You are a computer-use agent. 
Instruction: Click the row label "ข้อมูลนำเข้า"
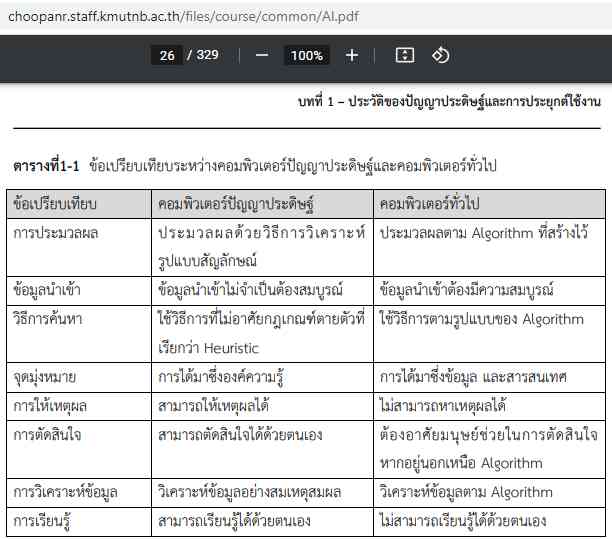[x=47, y=290]
